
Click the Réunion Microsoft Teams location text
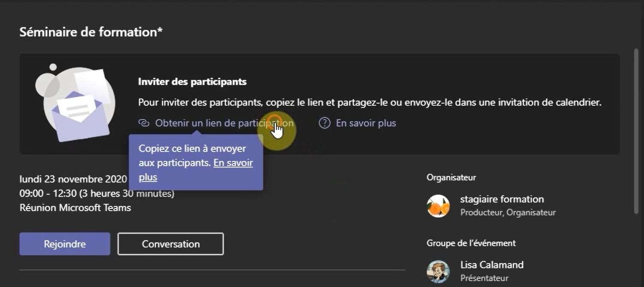(x=75, y=208)
